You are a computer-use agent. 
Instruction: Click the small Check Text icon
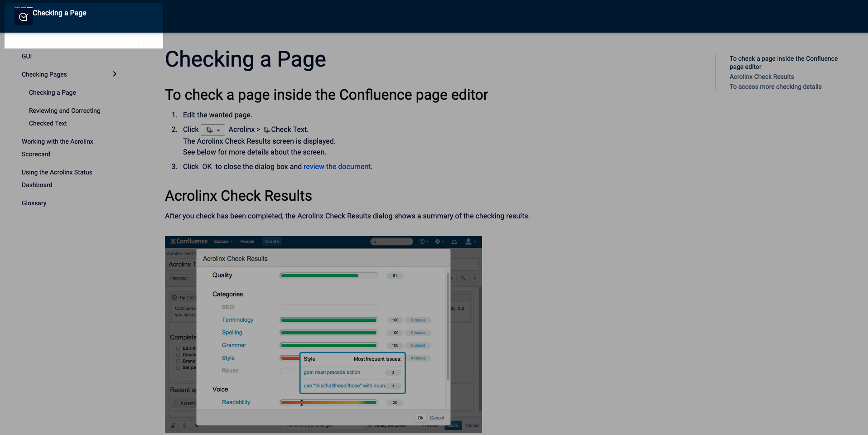267,130
